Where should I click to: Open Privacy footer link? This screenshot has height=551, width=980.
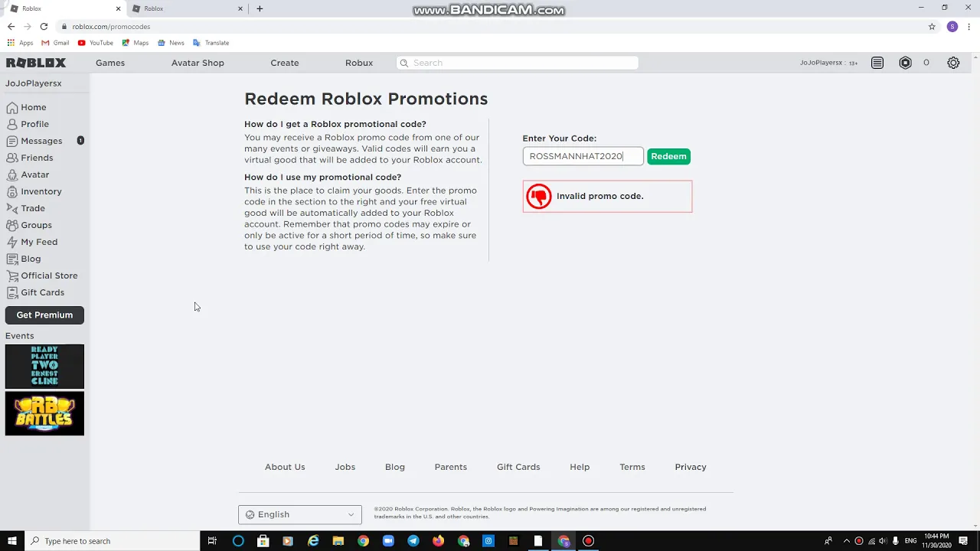(691, 467)
